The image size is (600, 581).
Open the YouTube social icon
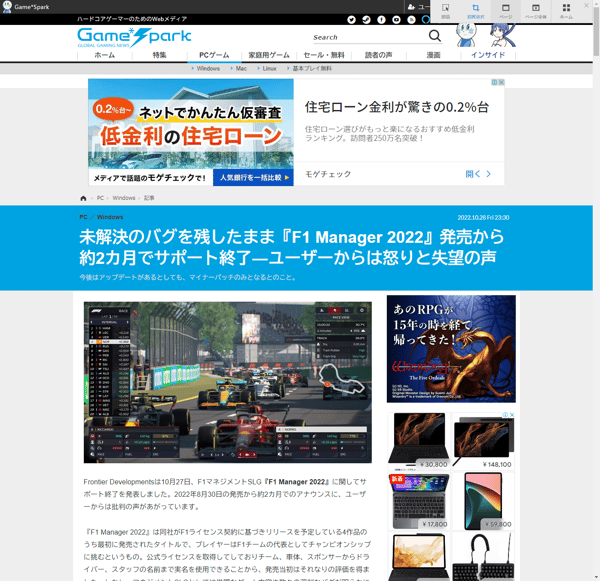(396, 20)
